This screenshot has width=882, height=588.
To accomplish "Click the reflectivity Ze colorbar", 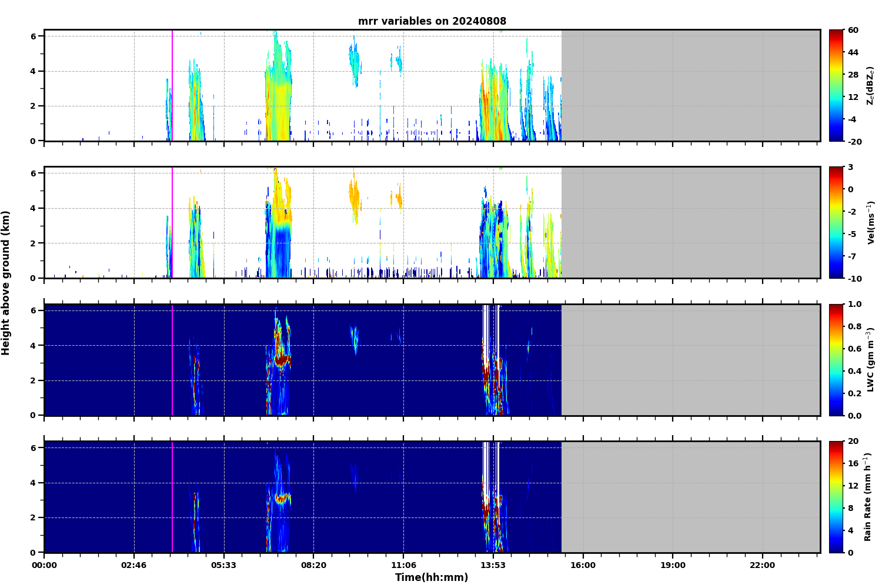I will coord(836,85).
